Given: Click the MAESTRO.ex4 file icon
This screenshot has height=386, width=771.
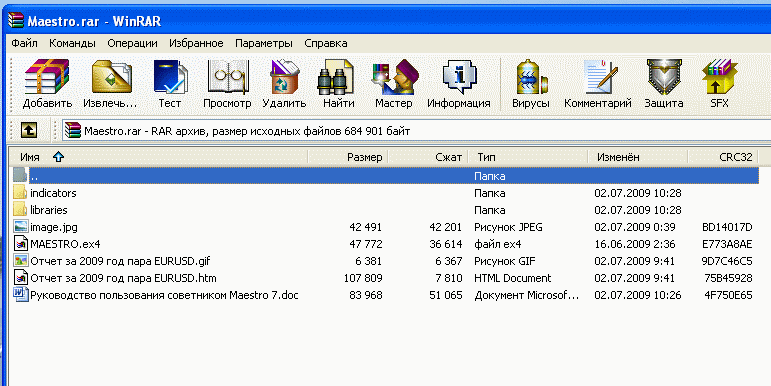Looking at the screenshot, I should tap(21, 244).
